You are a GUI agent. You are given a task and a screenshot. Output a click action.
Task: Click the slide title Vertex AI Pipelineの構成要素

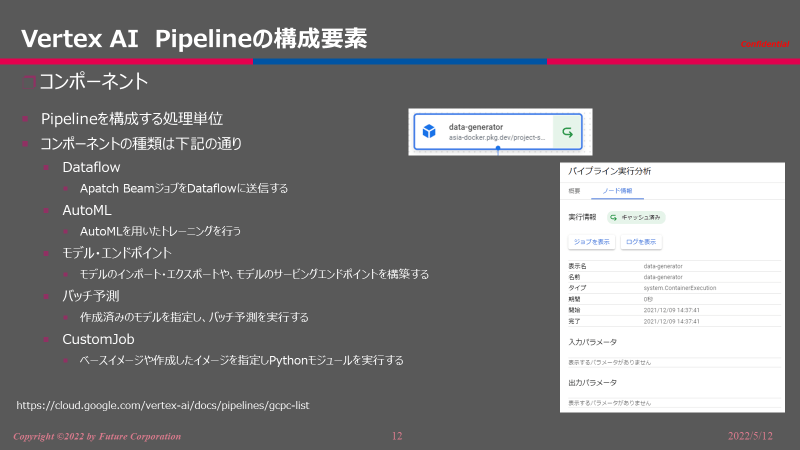[194, 38]
